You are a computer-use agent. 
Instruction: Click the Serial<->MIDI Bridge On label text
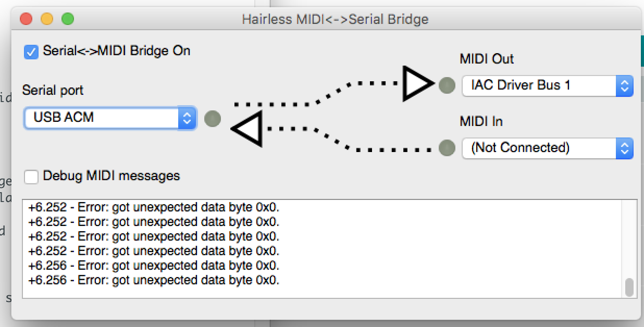(x=117, y=51)
